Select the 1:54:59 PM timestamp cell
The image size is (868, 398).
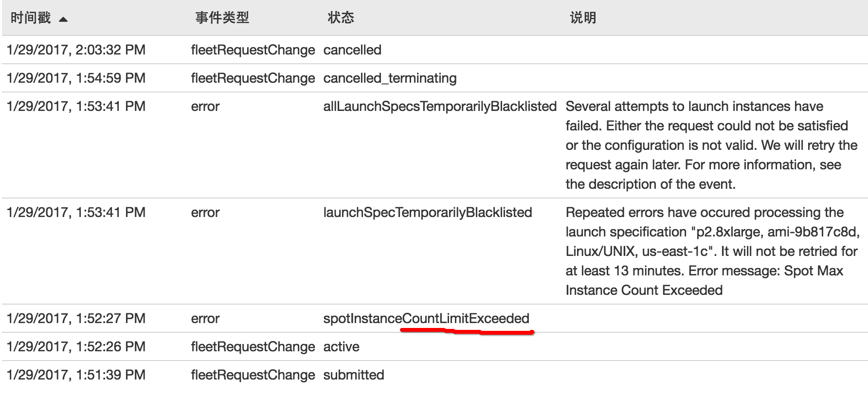[76, 78]
